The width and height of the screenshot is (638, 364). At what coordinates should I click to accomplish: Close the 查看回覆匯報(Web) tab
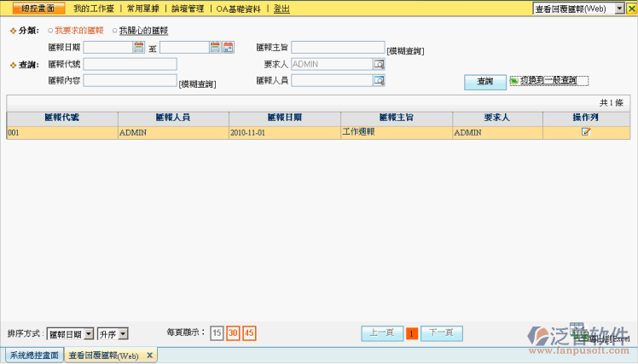coord(150,355)
